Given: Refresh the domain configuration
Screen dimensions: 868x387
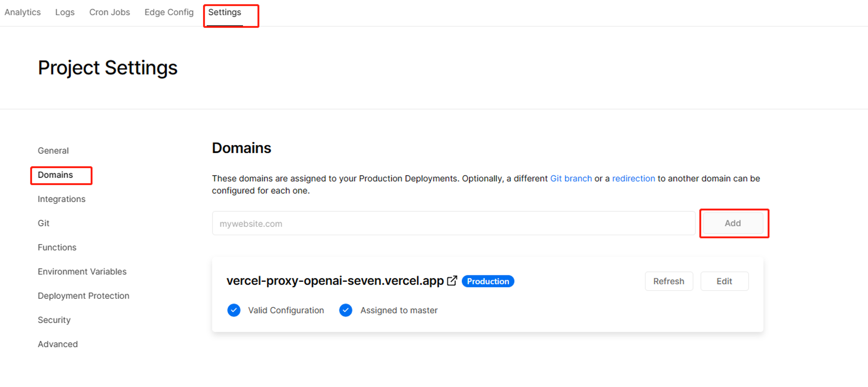Looking at the screenshot, I should click(669, 281).
